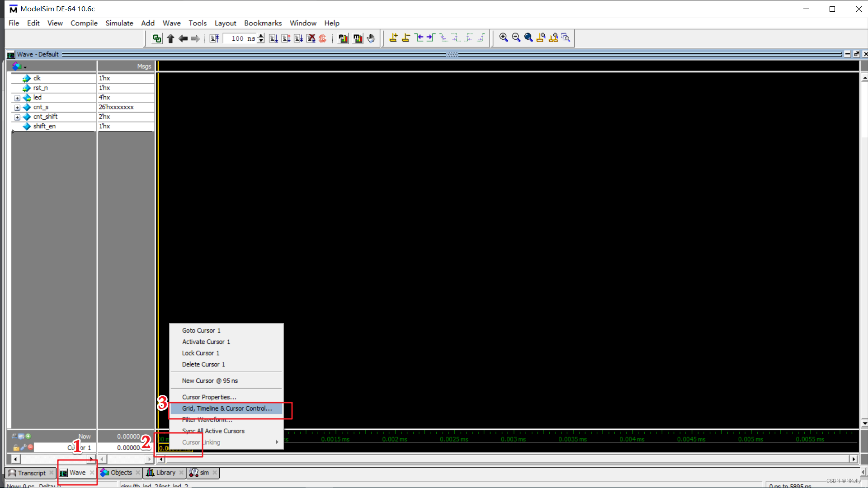Select Grid, Timeline & Cursor Control
This screenshot has height=488, width=868.
226,408
